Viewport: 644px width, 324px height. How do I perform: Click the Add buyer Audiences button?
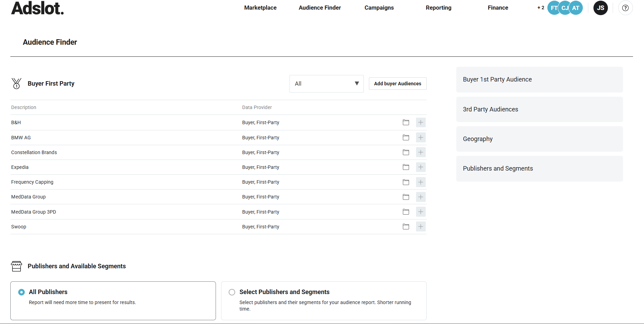(397, 84)
